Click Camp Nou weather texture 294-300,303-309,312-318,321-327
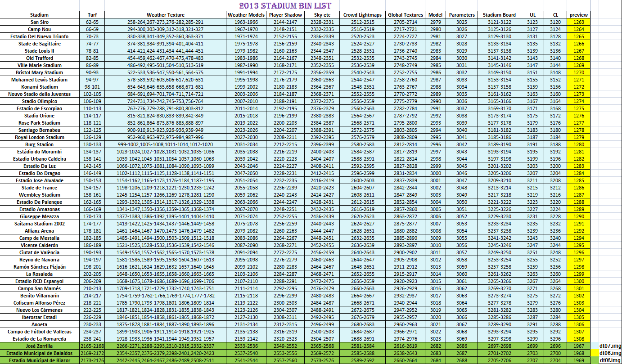622x364 pixels. pos(165,29)
